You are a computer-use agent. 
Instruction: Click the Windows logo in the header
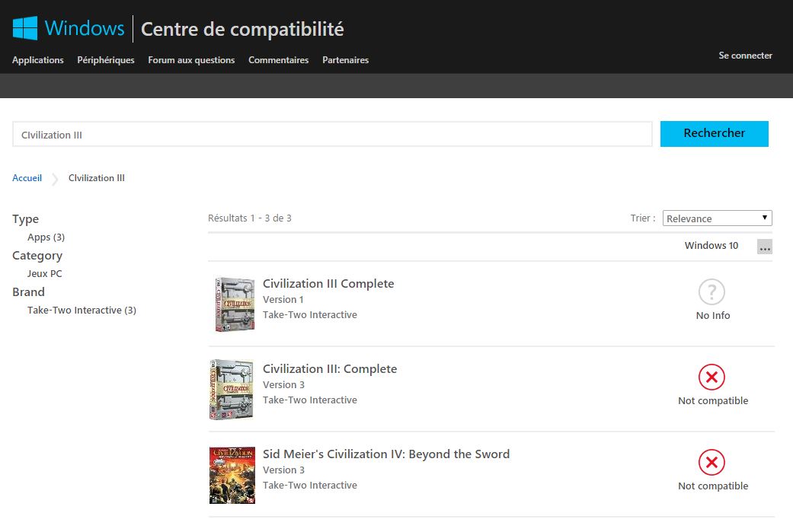[24, 27]
